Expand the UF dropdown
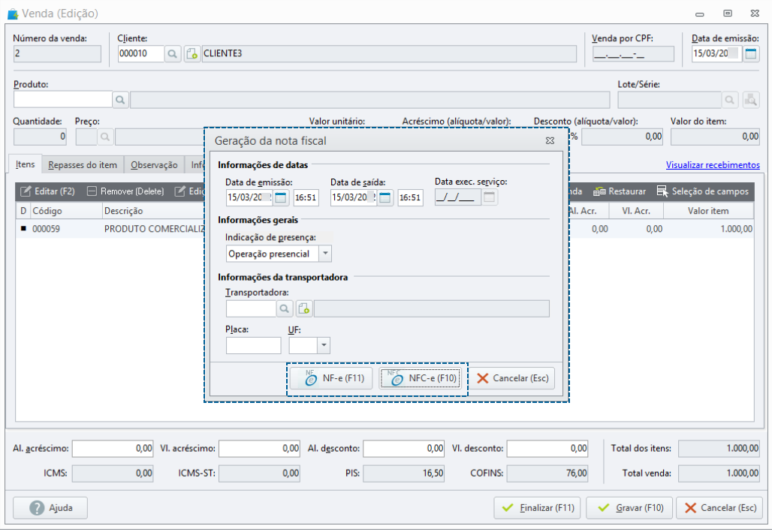772x532 pixels. coord(324,345)
